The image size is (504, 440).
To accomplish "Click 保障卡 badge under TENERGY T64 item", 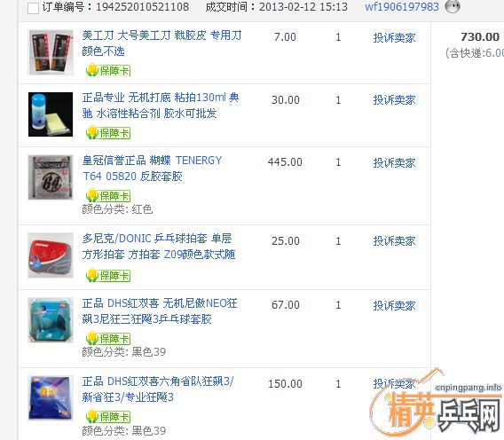I will (x=108, y=196).
